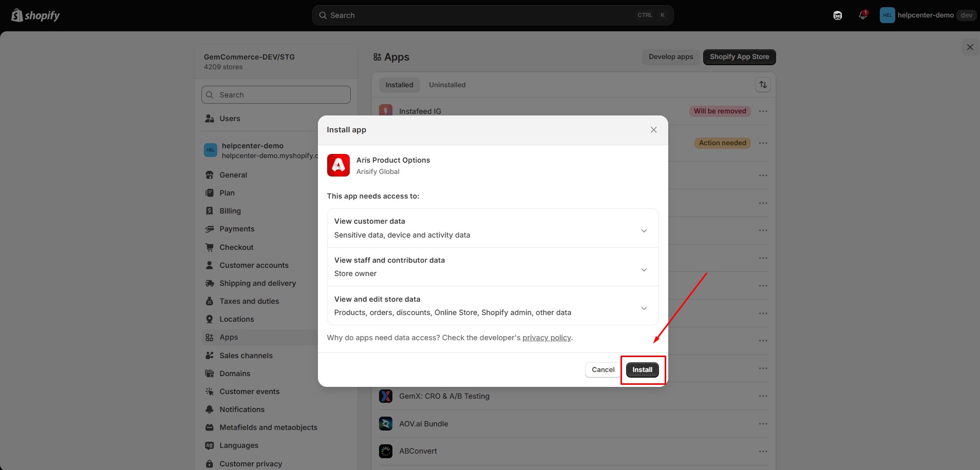Click the Aris Product Options app icon
The image size is (980, 470).
click(x=338, y=165)
